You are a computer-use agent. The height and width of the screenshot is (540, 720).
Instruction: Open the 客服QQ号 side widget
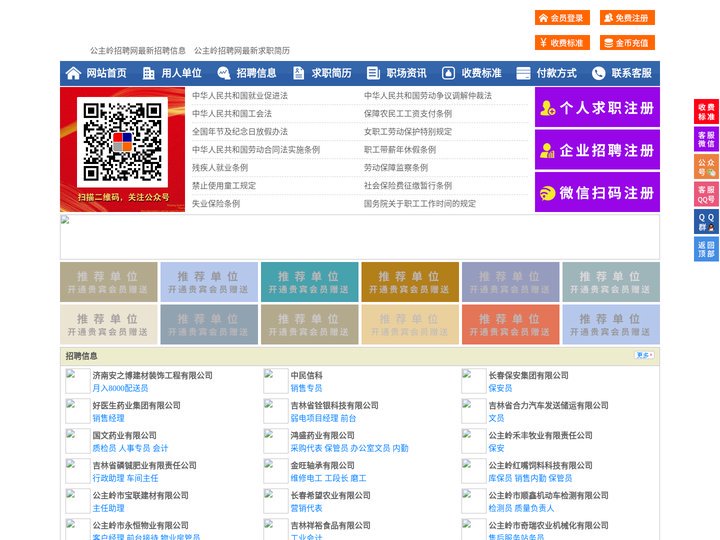click(706, 194)
